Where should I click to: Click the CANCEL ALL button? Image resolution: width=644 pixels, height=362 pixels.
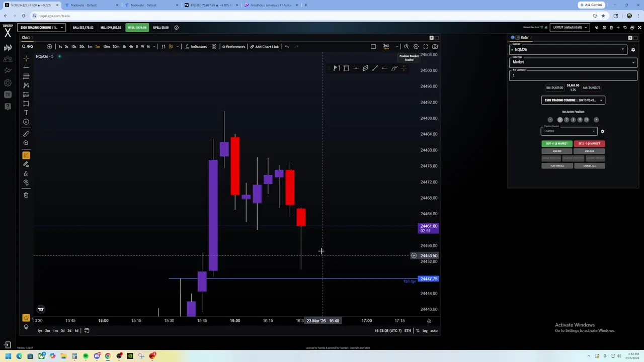click(589, 166)
